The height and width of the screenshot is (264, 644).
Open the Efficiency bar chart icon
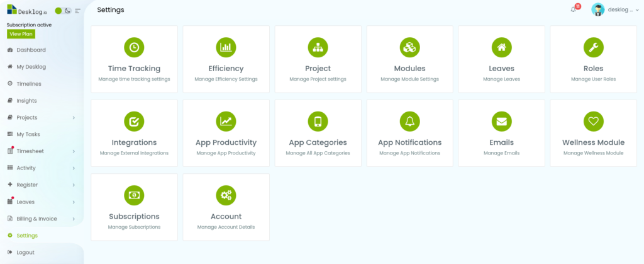(x=226, y=47)
